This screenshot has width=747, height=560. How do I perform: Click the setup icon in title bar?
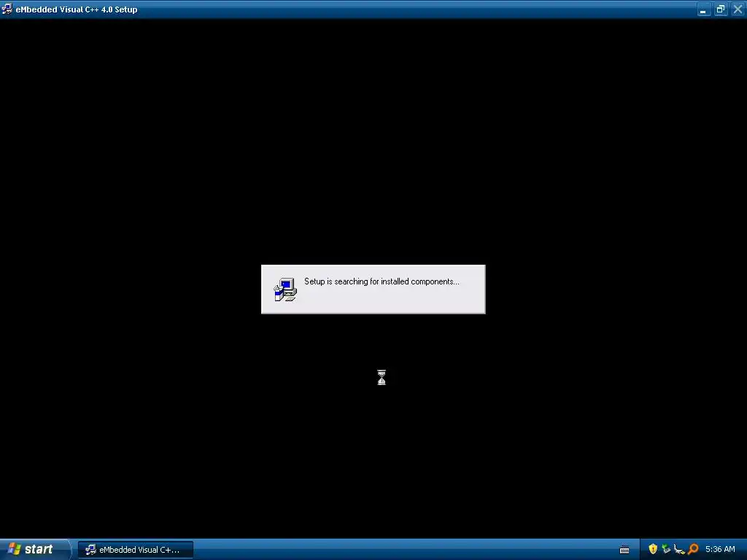(7, 9)
